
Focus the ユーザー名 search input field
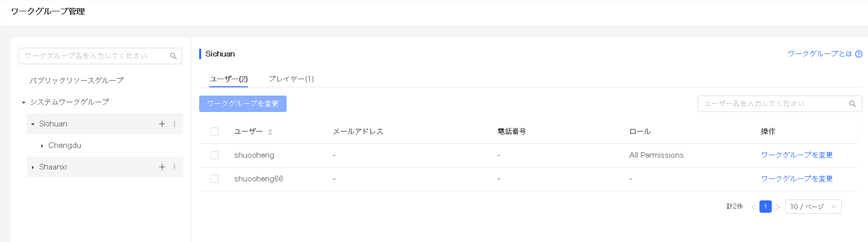(772, 104)
